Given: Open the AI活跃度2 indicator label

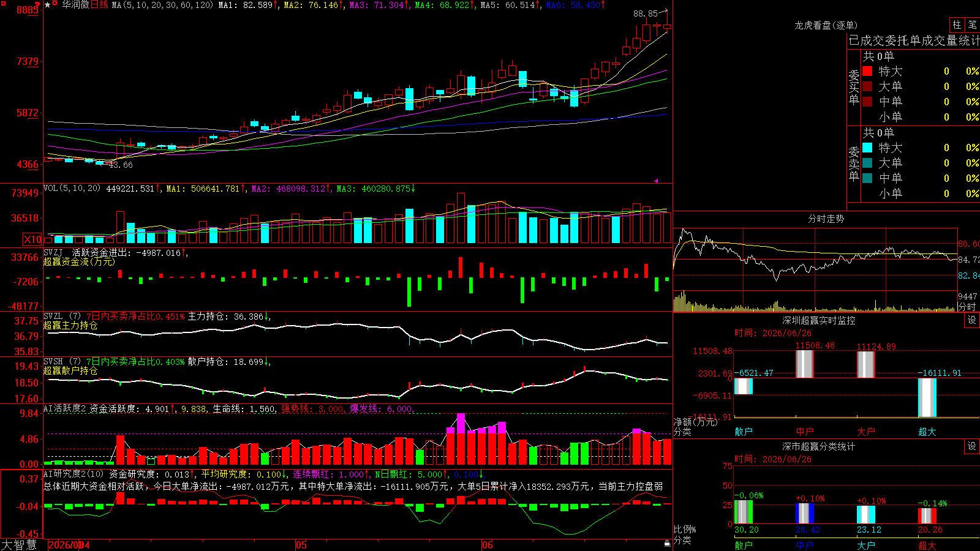Looking at the screenshot, I should click(65, 408).
